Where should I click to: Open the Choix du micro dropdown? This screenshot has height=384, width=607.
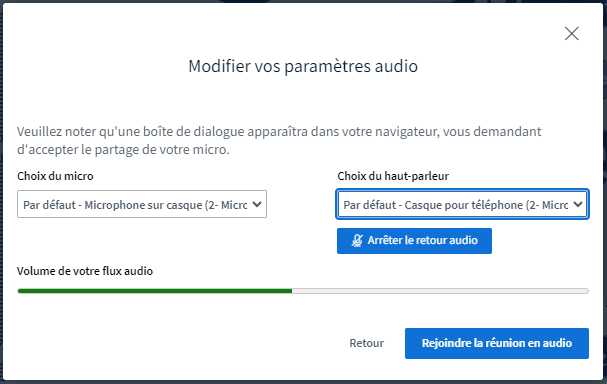pos(142,204)
